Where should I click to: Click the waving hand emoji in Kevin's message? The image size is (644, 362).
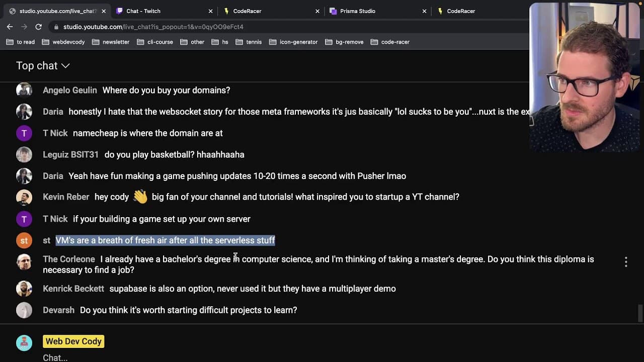[x=140, y=197]
